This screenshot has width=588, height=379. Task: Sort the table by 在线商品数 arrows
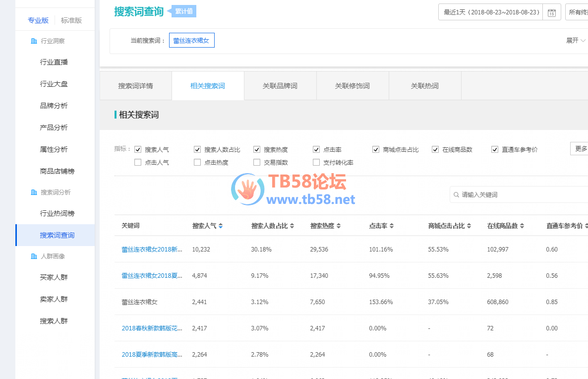523,226
